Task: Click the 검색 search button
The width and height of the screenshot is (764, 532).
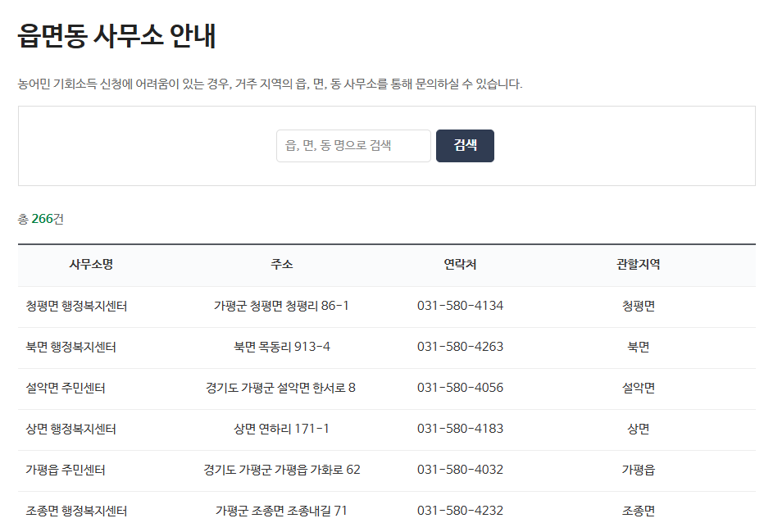Action: (x=465, y=145)
